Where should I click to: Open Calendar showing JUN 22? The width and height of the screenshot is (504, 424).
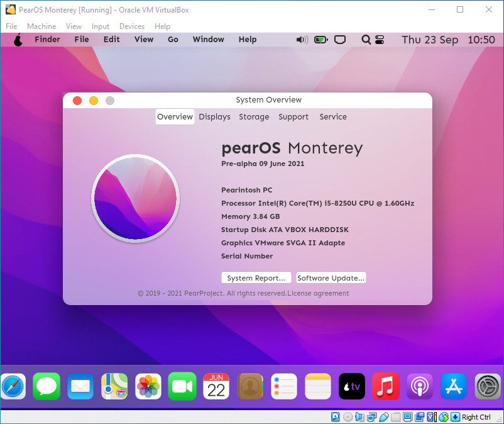click(x=216, y=386)
